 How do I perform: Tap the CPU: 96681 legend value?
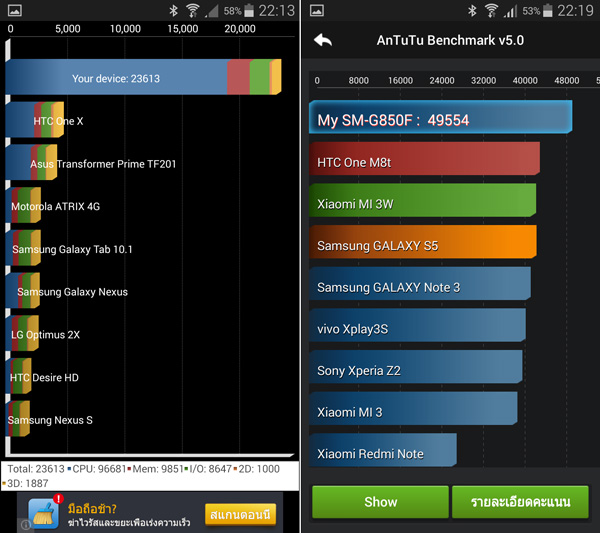click(x=99, y=469)
